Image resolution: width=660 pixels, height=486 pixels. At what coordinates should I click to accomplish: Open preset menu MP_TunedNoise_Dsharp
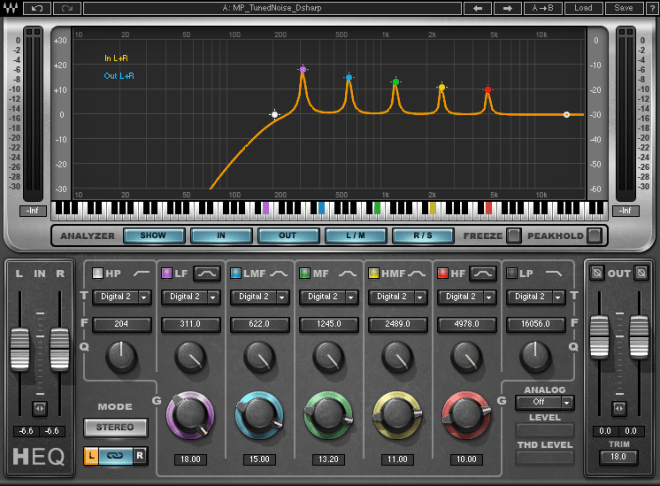pos(272,8)
